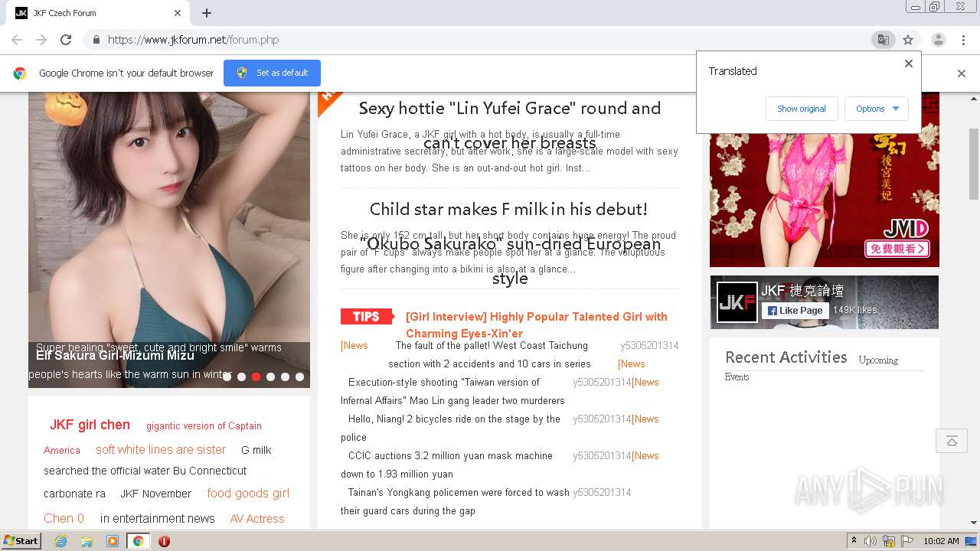
Task: Open Lin Yufei Grace article headline
Action: (x=510, y=125)
